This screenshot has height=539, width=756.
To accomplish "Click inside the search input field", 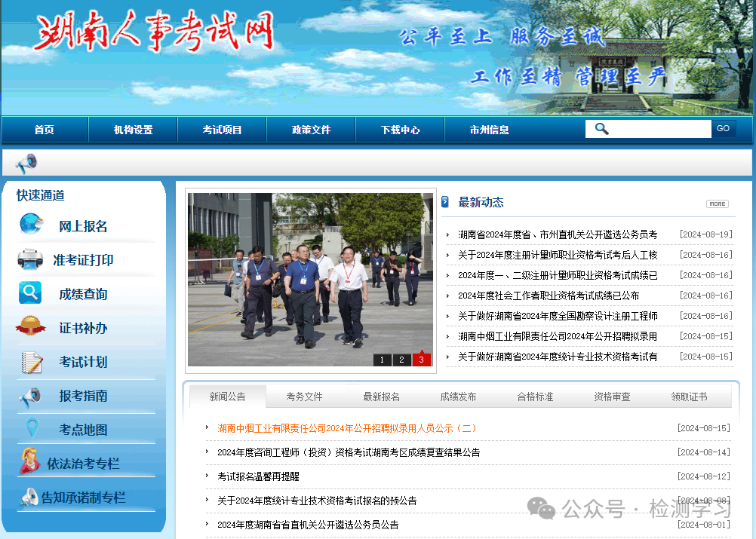I will pyautogui.click(x=656, y=128).
